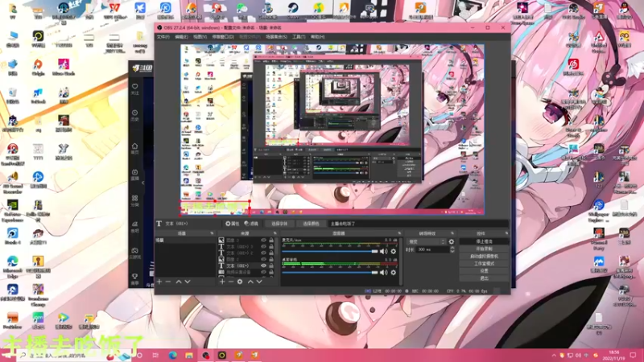
Task: Open the 编辑(E) menu in OBS
Action: point(182,37)
